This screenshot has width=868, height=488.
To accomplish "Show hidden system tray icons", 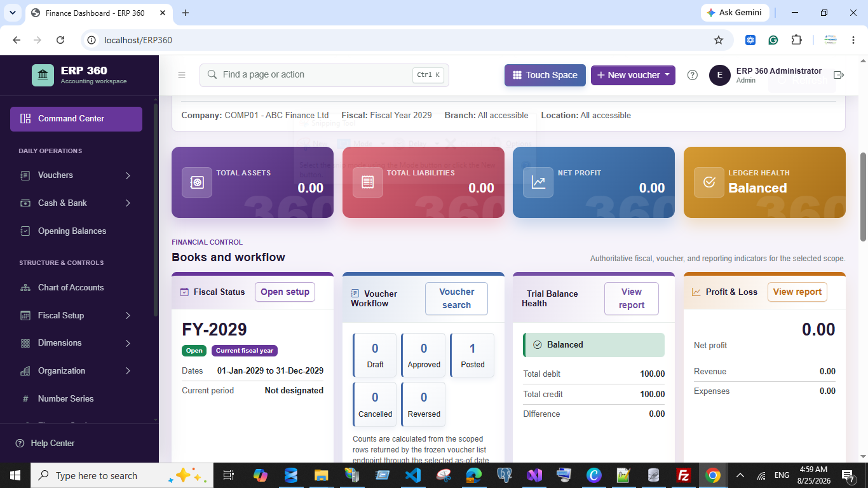I will 740,475.
